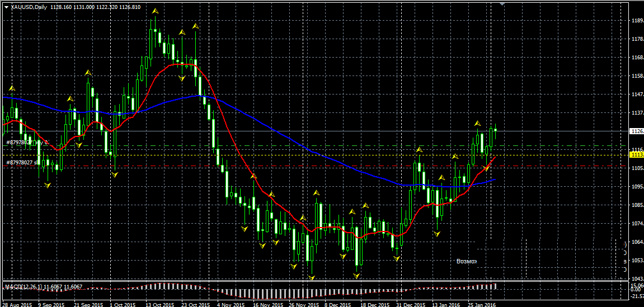Click the 1053 price scale label
This screenshot has width=644, height=307.
point(637,261)
